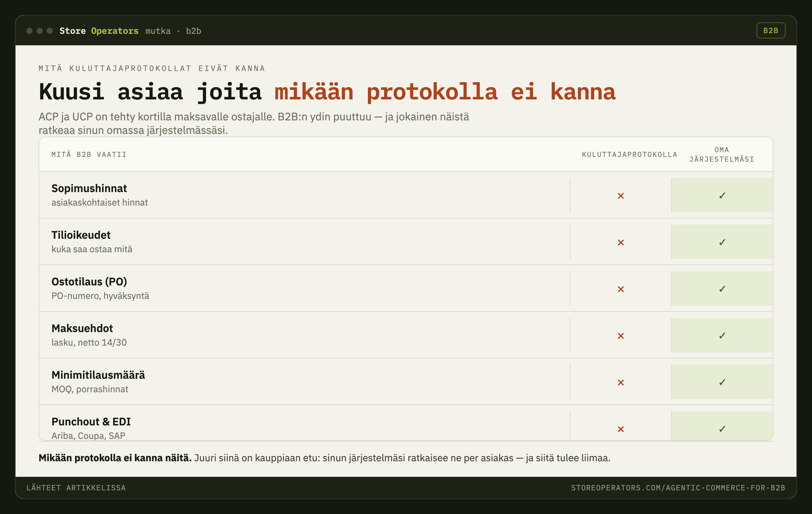Click the 'mutka · b2b' title text
Screen dimensions: 812x514
(x=173, y=31)
